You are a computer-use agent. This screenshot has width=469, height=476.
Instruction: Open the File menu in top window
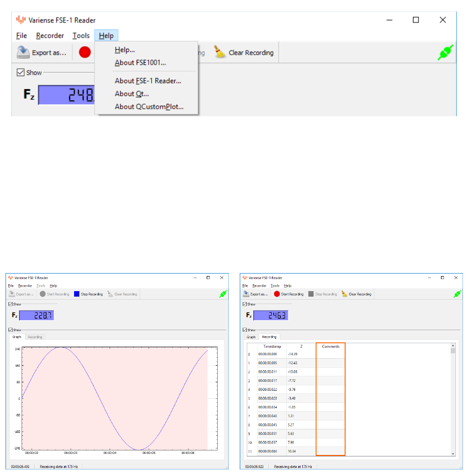[22, 36]
